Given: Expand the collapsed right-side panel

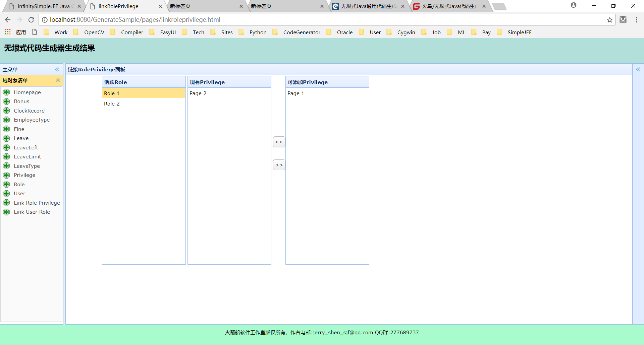Looking at the screenshot, I should tap(638, 69).
